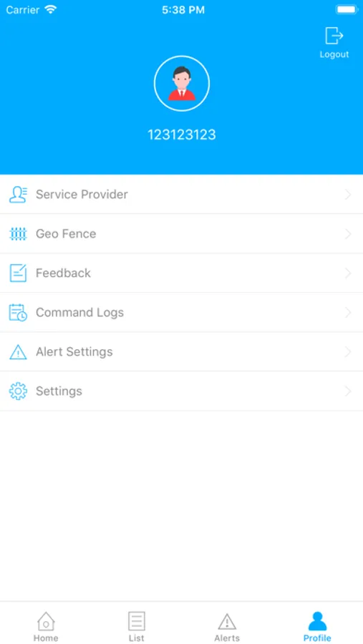Tap the account name 123123123
Viewport: 363px width, 644px height.
click(182, 135)
